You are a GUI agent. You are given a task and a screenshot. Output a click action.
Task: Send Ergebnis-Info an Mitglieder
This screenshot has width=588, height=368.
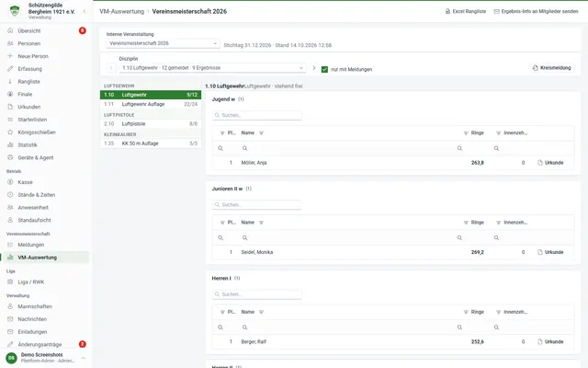pos(536,11)
